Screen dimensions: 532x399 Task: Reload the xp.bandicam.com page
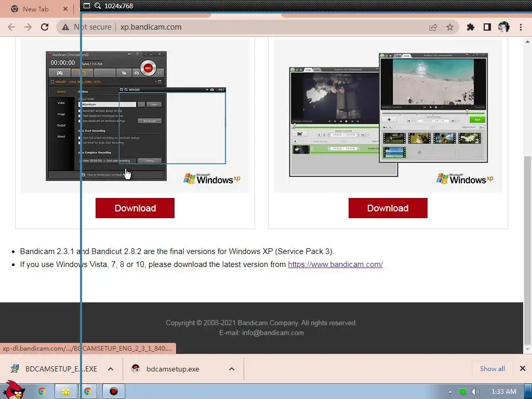coord(45,27)
